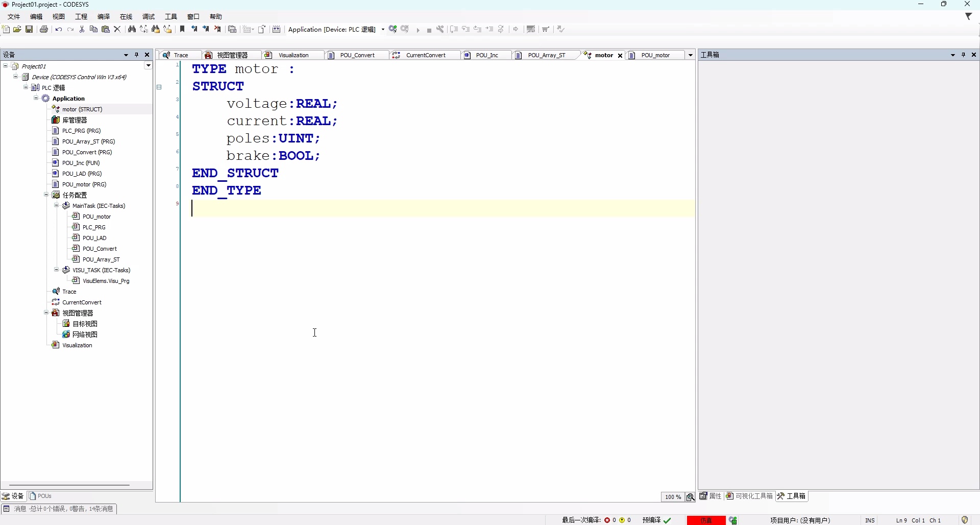980x525 pixels.
Task: Click the Find binoculars icon
Action: pos(132,29)
